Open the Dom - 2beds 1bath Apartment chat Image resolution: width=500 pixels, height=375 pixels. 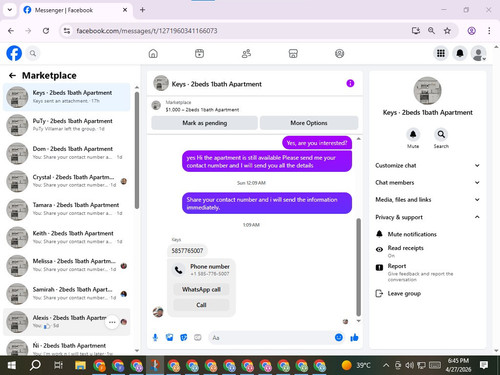[67, 153]
